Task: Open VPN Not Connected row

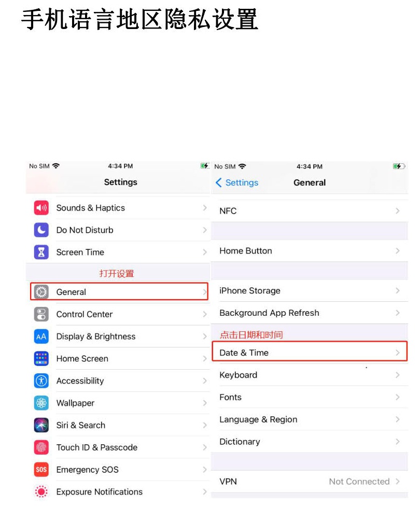Action: (309, 481)
